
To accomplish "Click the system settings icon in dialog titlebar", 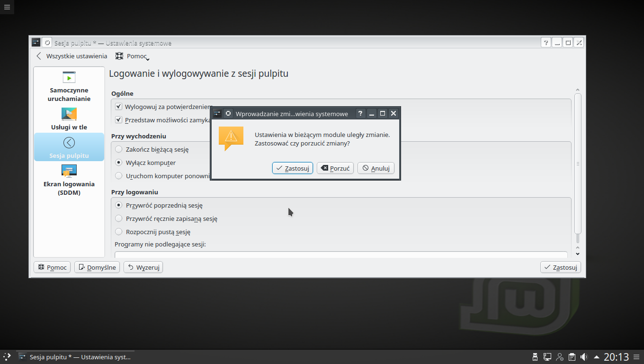I will 217,113.
